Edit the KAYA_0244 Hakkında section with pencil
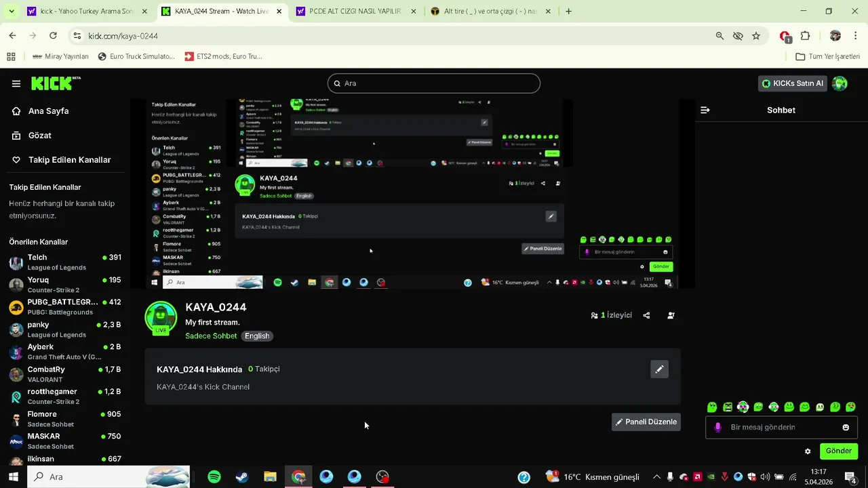This screenshot has height=488, width=868. pos(659,369)
